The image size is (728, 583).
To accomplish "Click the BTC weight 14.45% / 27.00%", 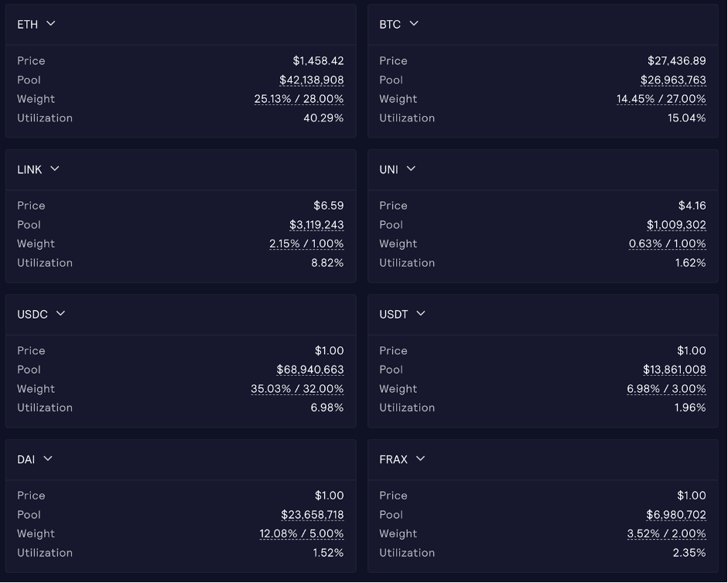I will click(661, 99).
